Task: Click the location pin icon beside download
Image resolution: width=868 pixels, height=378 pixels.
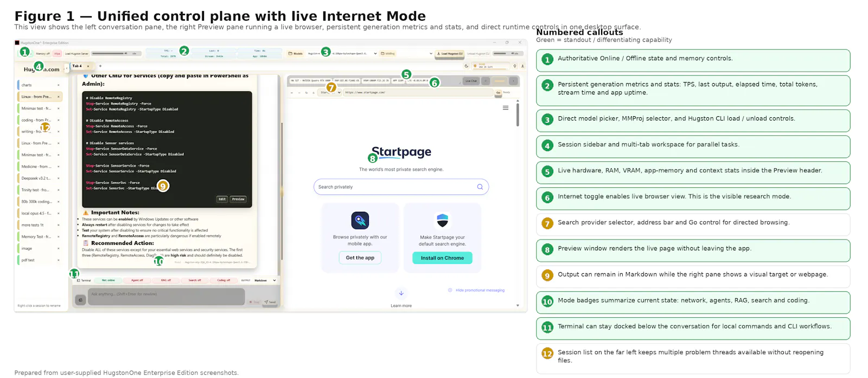Action: (515, 66)
